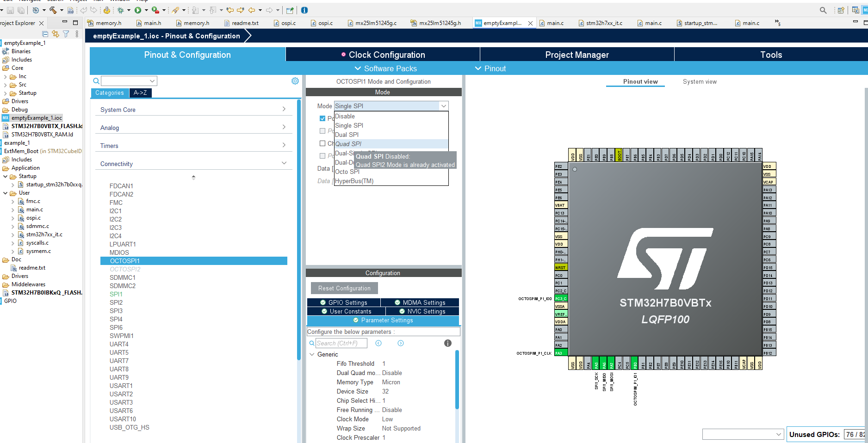Screen dimensions: 868x443
Task: Open the Device Configuration code generation icon
Action: (x=71, y=10)
